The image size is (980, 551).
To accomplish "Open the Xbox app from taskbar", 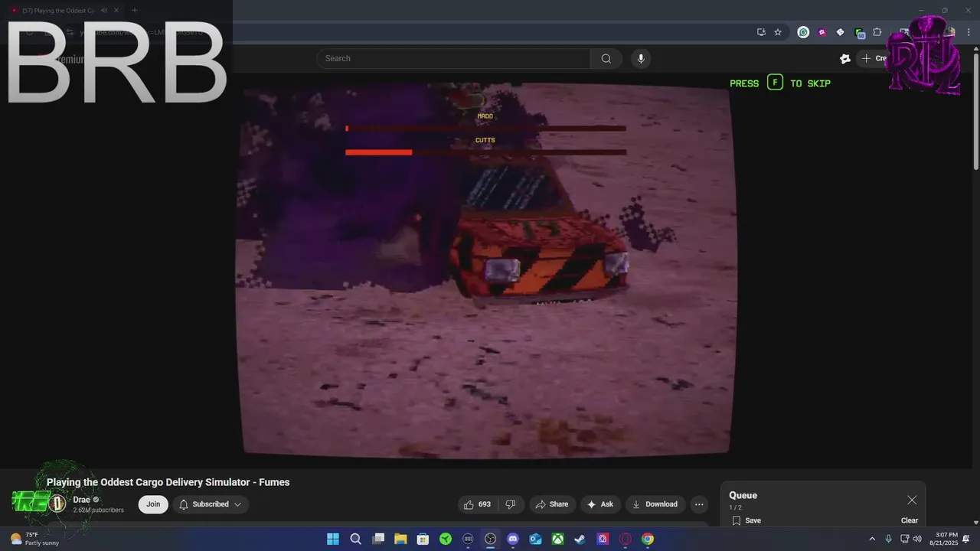I will (x=558, y=539).
